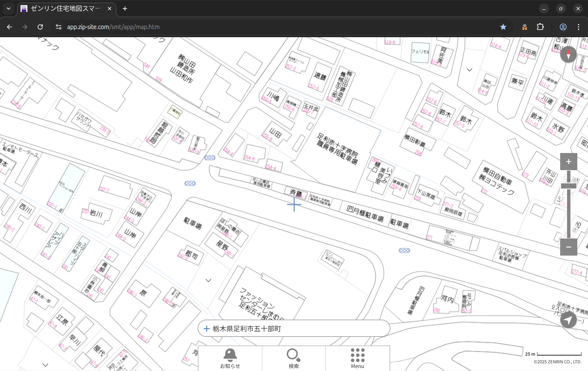Screen dimensions: 588x371
Task: Zoom out with the minus button
Action: click(x=568, y=247)
